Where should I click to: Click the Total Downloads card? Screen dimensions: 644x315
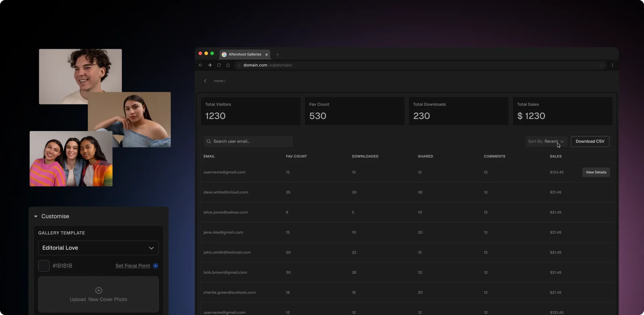point(459,111)
